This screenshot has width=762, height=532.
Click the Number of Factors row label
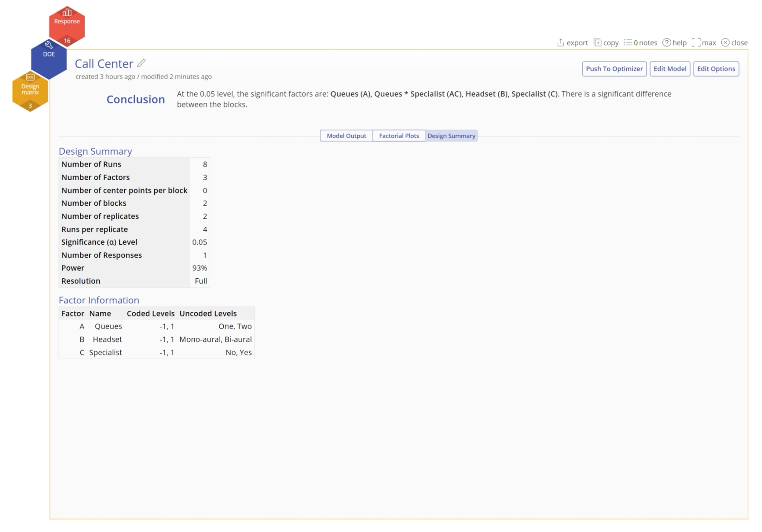[x=95, y=177]
